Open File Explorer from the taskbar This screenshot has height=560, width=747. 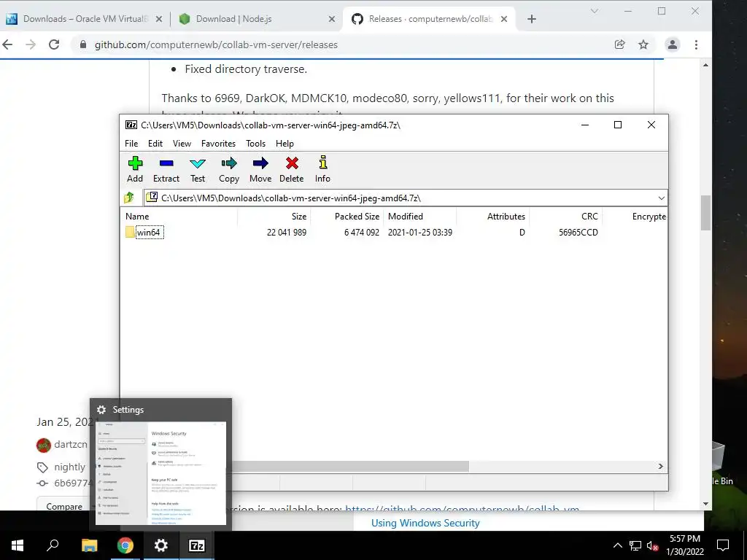tap(89, 545)
